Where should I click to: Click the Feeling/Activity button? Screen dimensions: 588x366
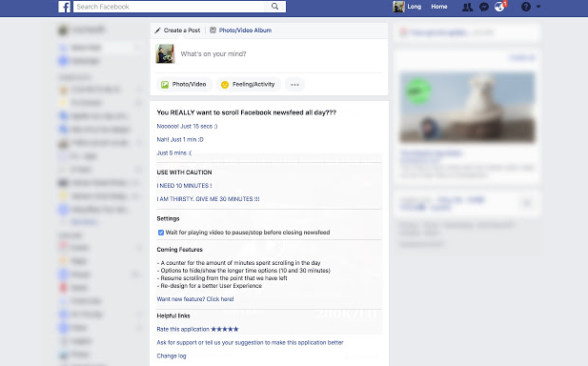tap(249, 85)
